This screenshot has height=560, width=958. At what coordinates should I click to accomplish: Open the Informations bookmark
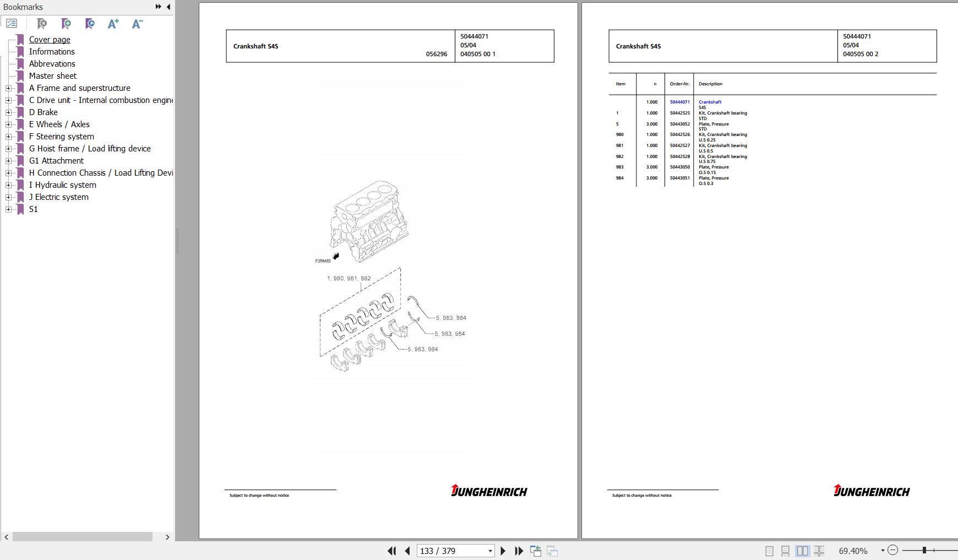coord(52,52)
